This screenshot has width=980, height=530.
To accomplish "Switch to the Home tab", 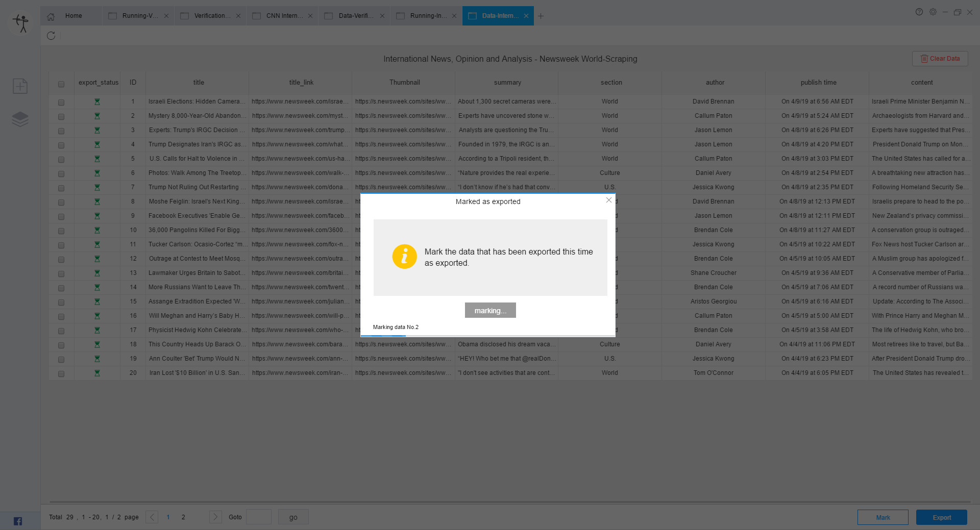I will (x=71, y=16).
